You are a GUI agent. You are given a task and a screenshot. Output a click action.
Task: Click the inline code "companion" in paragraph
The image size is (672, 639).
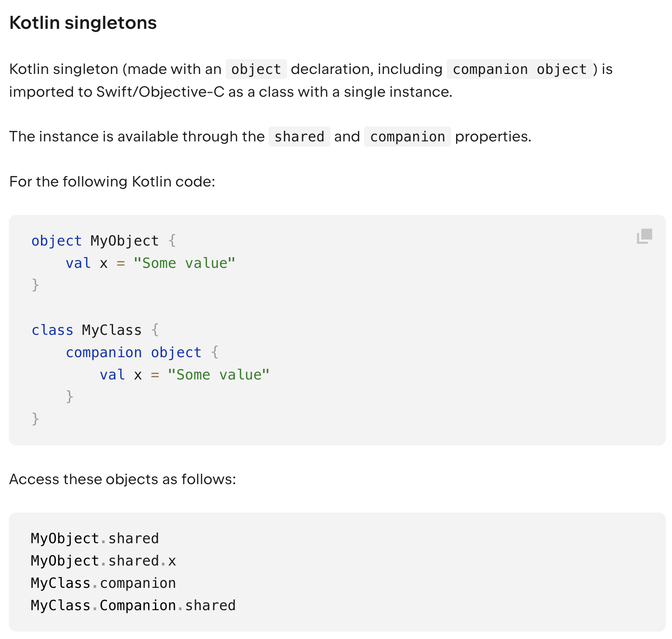[408, 137]
